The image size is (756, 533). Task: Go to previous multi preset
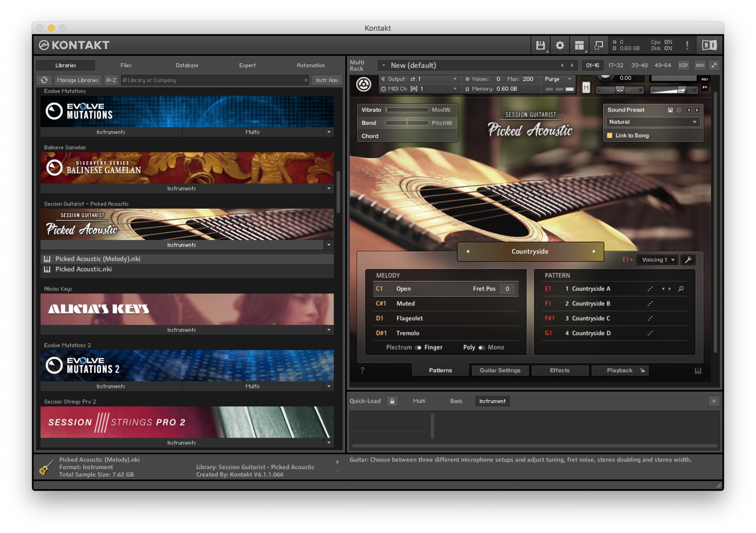pyautogui.click(x=562, y=66)
